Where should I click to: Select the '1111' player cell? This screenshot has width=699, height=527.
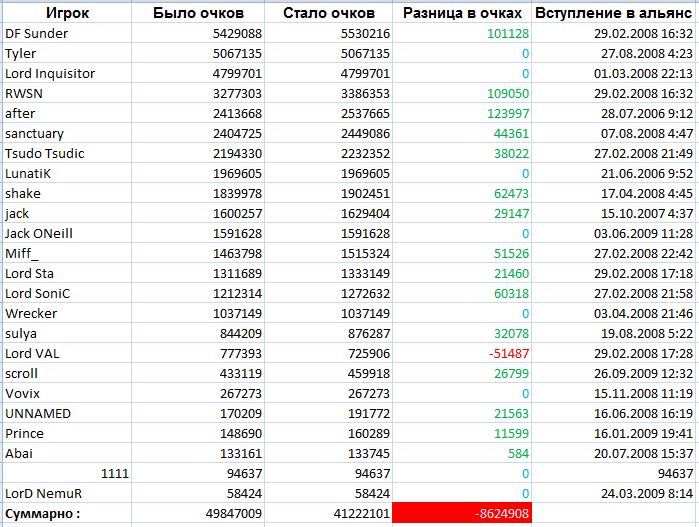[67, 473]
